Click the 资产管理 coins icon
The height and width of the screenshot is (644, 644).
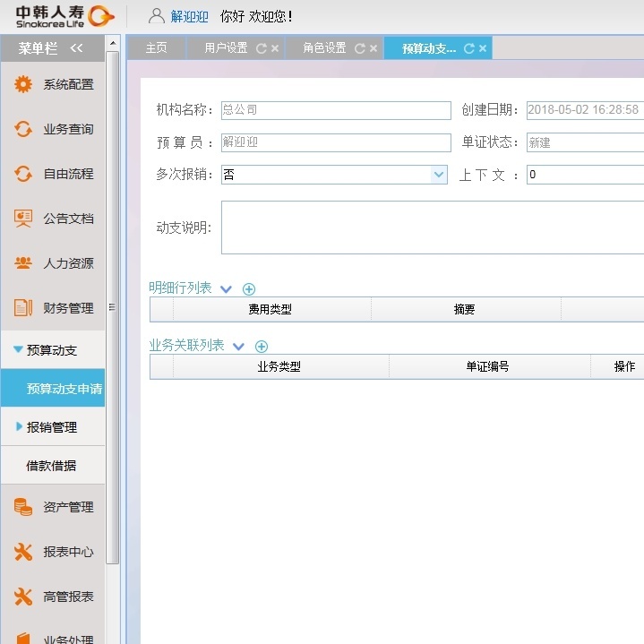coord(23,507)
